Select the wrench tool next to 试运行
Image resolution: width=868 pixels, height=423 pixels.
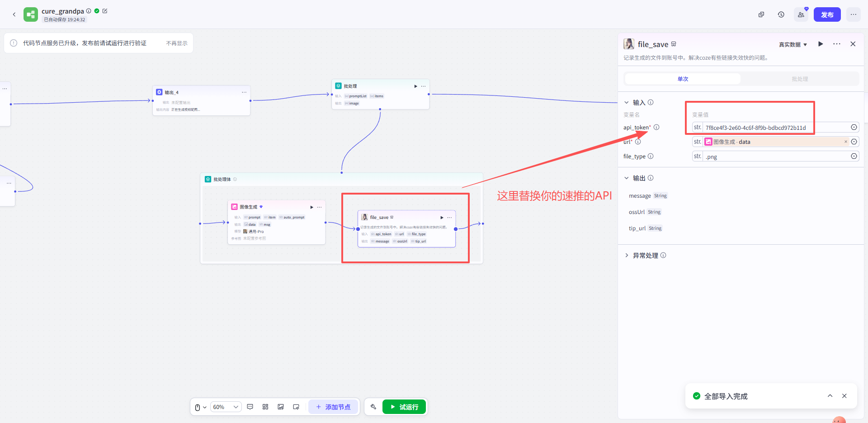373,407
